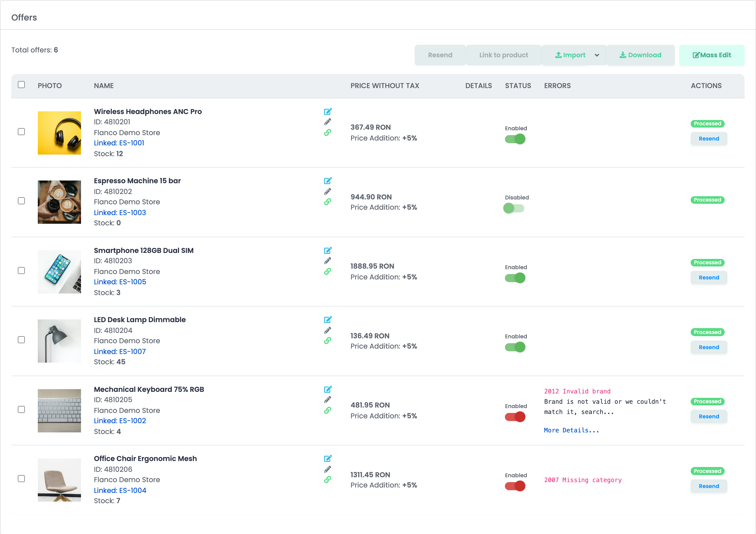The image size is (756, 534).
Task: Click pencil icon for Espresso Machine 15 bar
Action: 328,192
